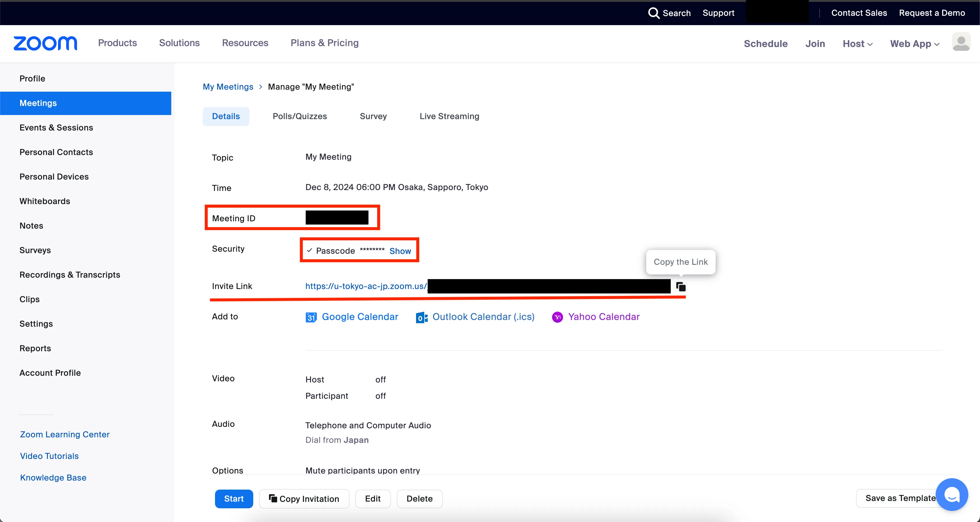Go back to My Meetings breadcrumb
Viewport: 980px width, 522px height.
coord(228,87)
